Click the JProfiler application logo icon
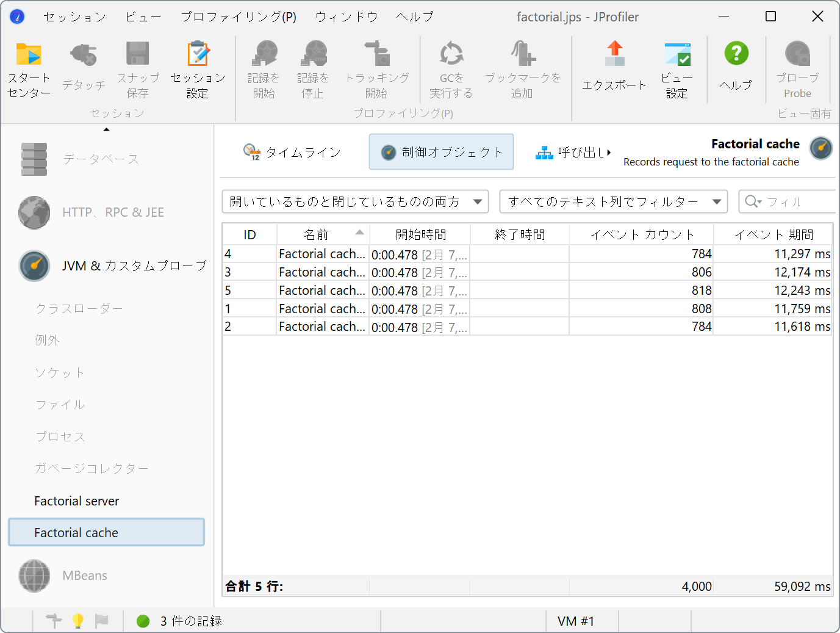The image size is (840, 633). pyautogui.click(x=17, y=16)
